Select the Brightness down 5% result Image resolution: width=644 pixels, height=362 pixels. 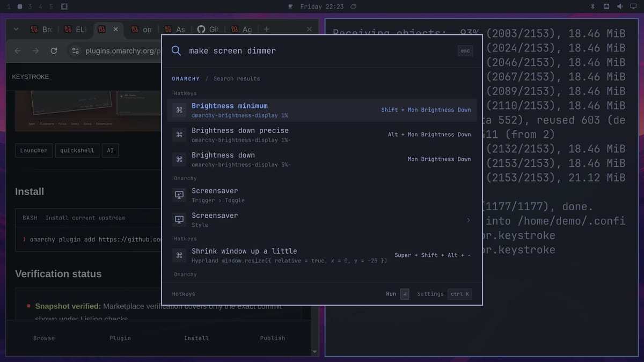point(322,159)
